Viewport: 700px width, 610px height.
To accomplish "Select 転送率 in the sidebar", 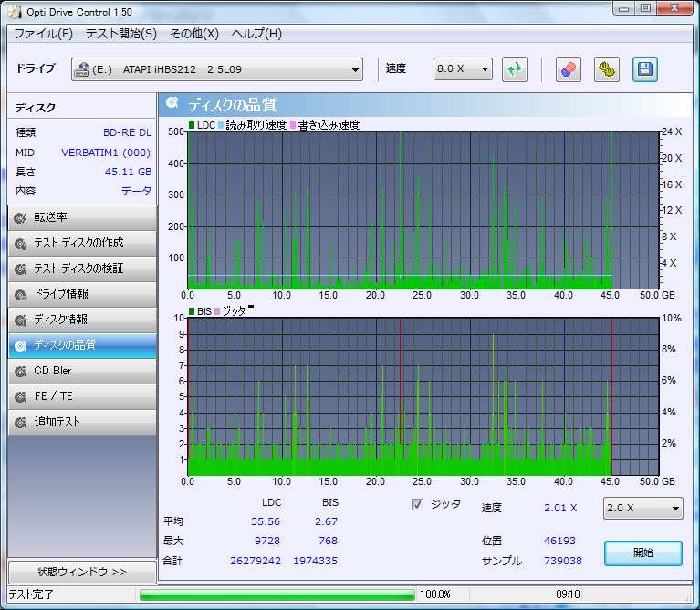I will click(x=81, y=217).
